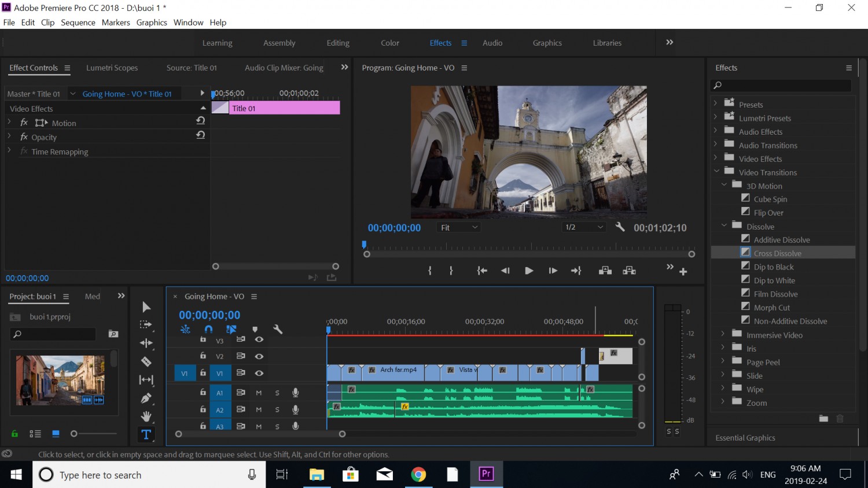Screen dimensions: 868x488
Task: Toggle track lock on V1
Action: point(203,373)
